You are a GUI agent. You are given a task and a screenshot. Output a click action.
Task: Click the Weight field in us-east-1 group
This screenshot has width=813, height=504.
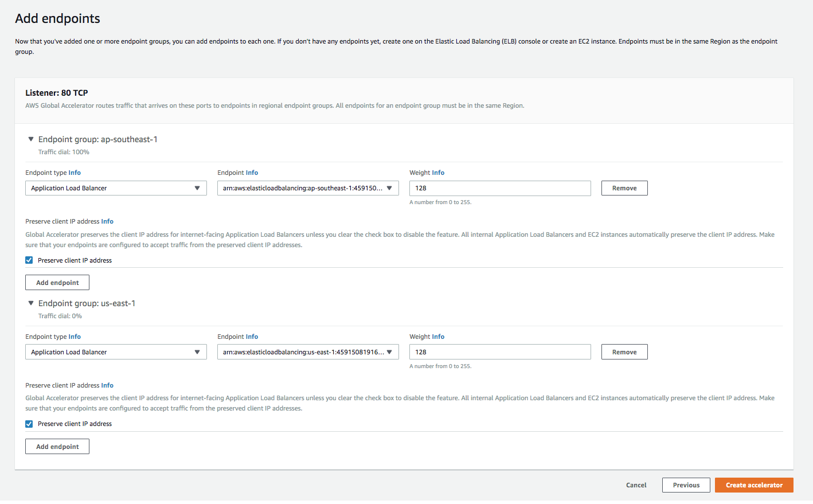pyautogui.click(x=500, y=352)
